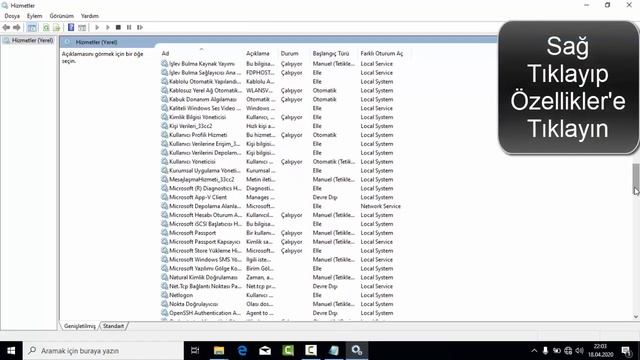Click the Pause Service toolbar icon

129,27
